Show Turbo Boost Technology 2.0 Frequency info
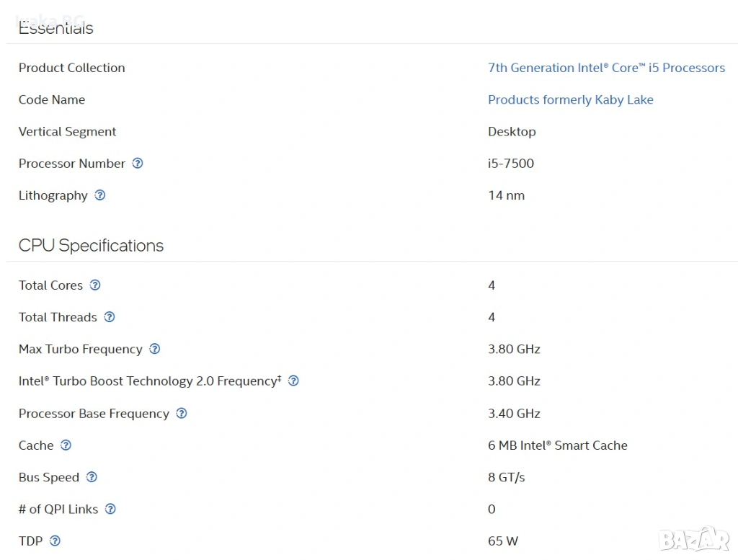 (293, 381)
